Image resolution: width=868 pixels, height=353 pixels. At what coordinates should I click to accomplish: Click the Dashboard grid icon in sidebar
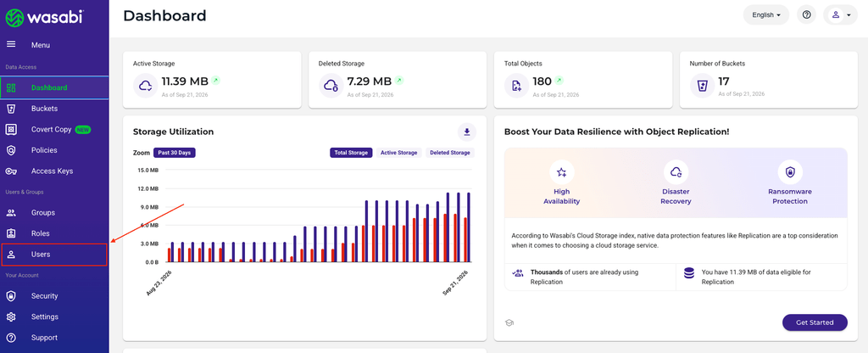pos(11,87)
